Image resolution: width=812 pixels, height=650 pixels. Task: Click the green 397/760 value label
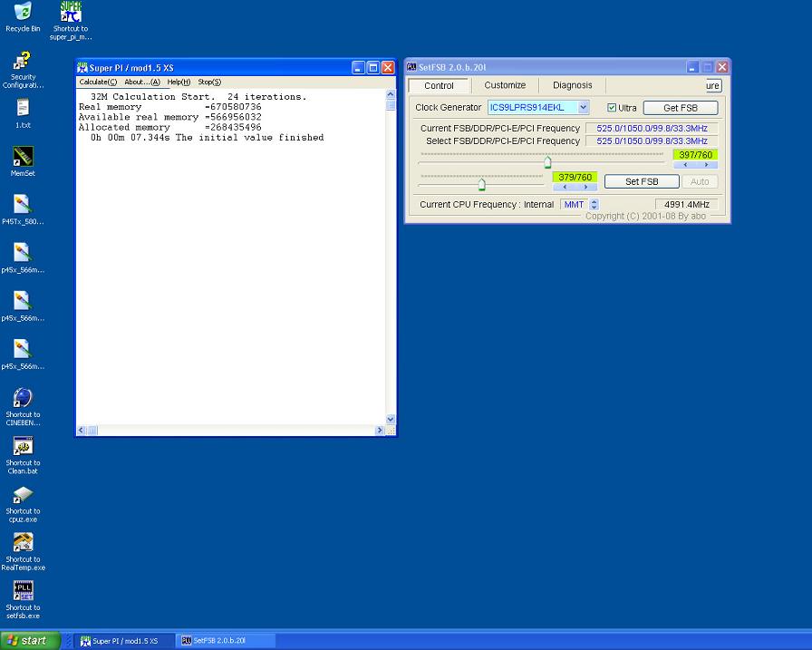tap(695, 155)
